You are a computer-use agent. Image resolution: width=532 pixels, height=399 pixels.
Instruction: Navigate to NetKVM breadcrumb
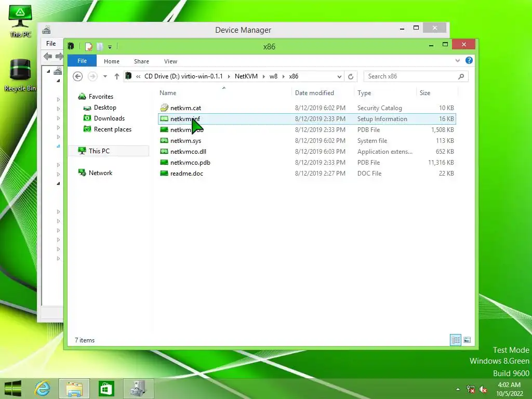point(246,76)
